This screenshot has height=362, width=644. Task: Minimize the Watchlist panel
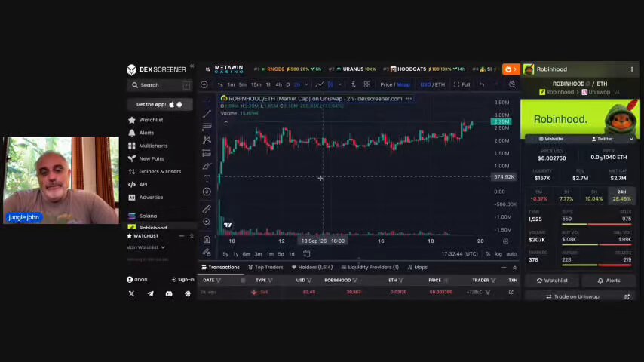pos(182,236)
